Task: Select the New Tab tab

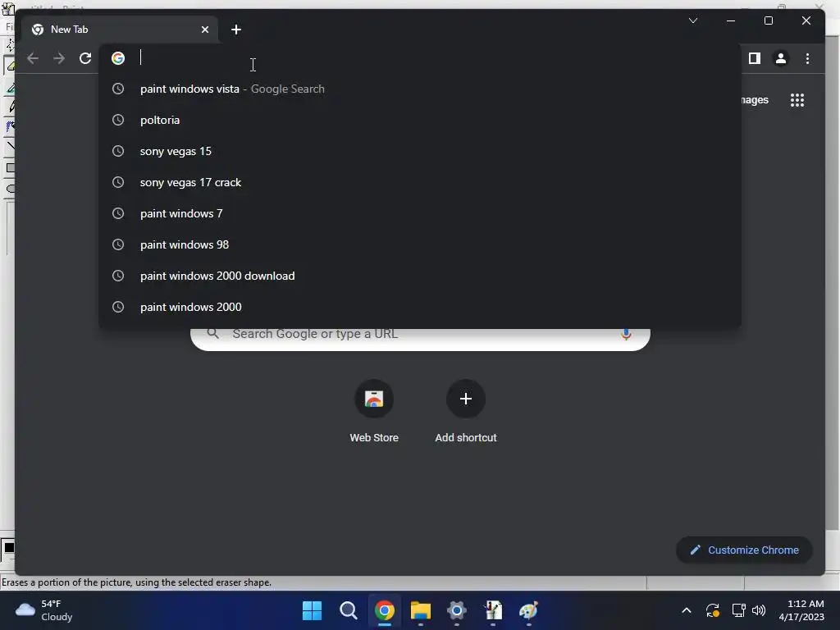Action: point(121,30)
